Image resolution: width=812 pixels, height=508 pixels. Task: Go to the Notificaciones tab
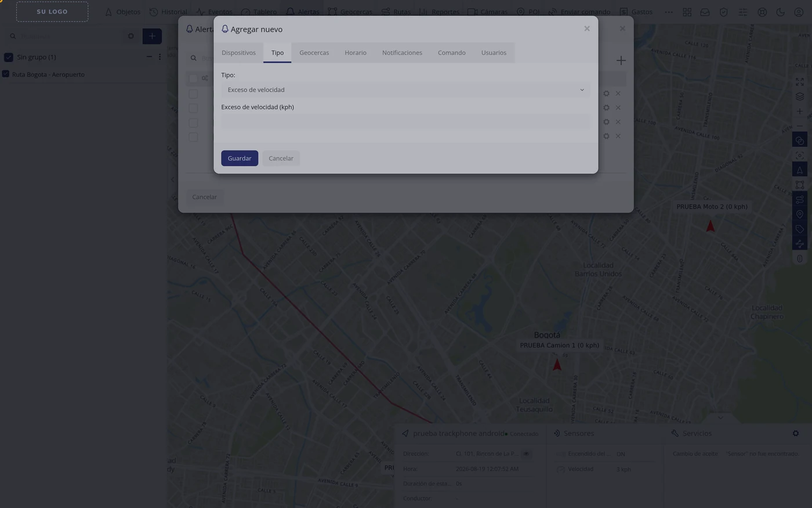[402, 53]
